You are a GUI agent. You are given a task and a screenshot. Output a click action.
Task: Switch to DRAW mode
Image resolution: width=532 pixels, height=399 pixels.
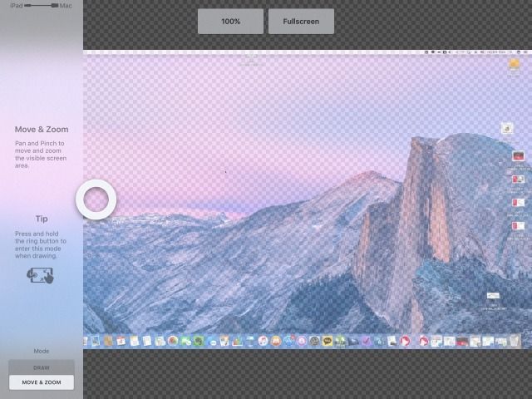tap(42, 367)
